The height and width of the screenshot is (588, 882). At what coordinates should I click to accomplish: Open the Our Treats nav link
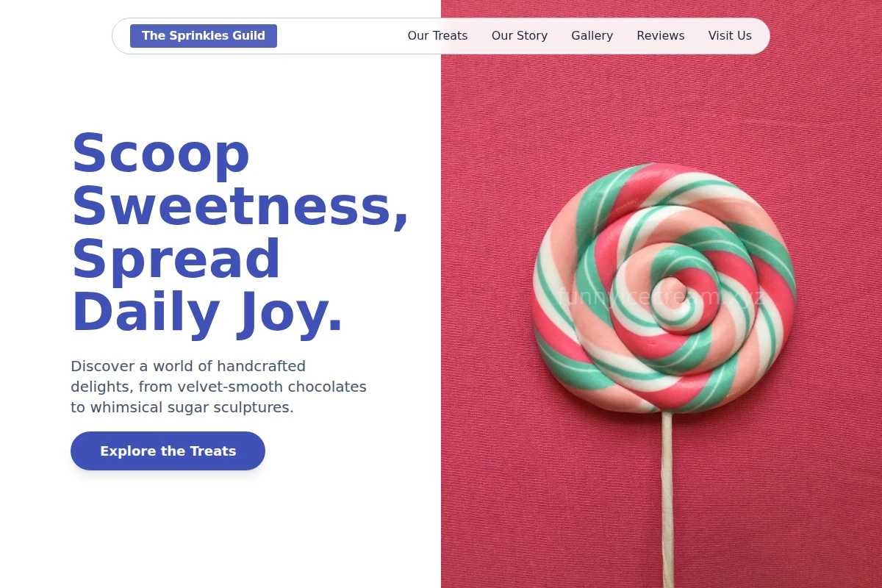coord(437,36)
